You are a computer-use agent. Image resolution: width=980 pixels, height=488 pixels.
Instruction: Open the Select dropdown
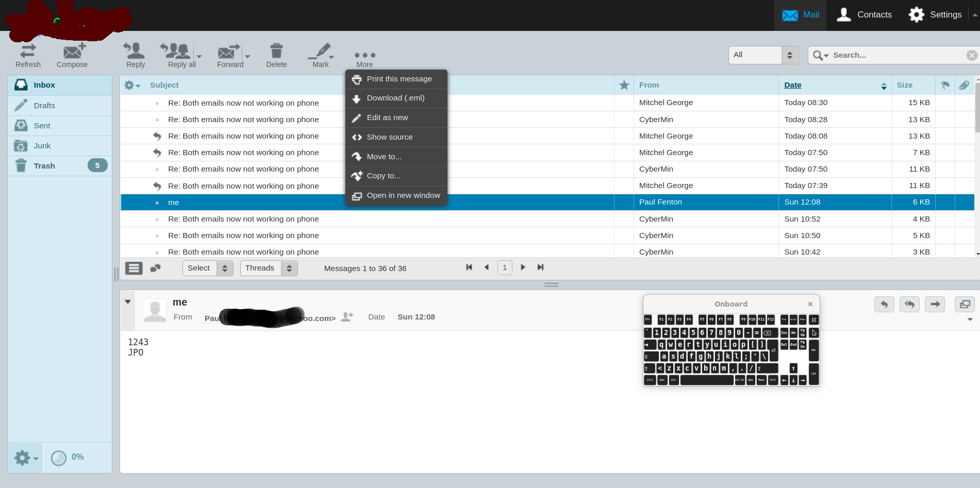208,268
